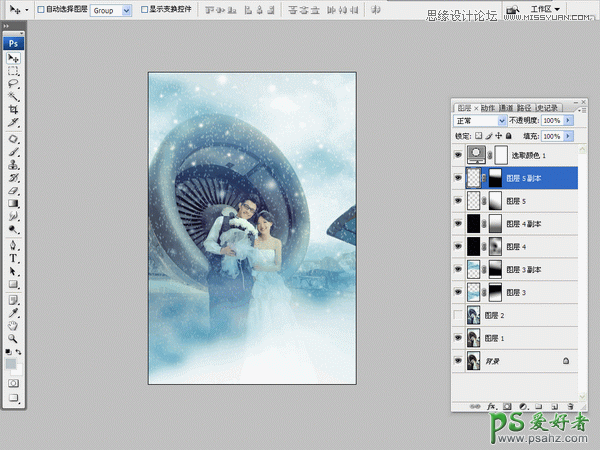Select the Lasso tool
This screenshot has width=600, height=450.
[x=14, y=85]
